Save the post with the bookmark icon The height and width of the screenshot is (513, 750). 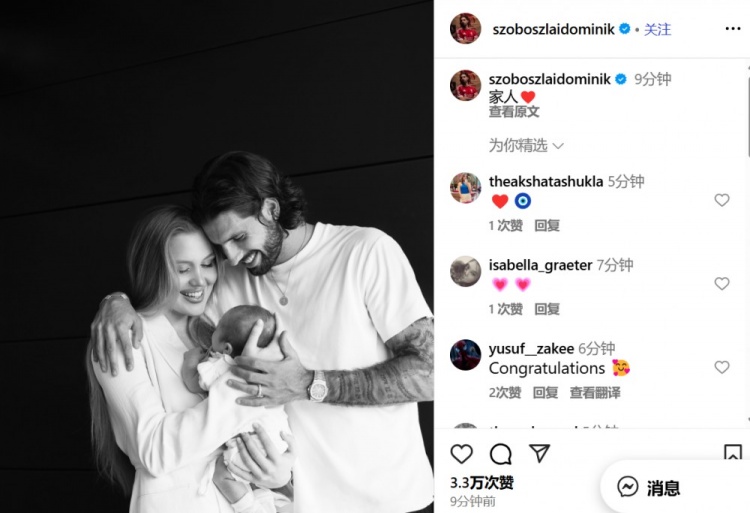[x=732, y=452]
